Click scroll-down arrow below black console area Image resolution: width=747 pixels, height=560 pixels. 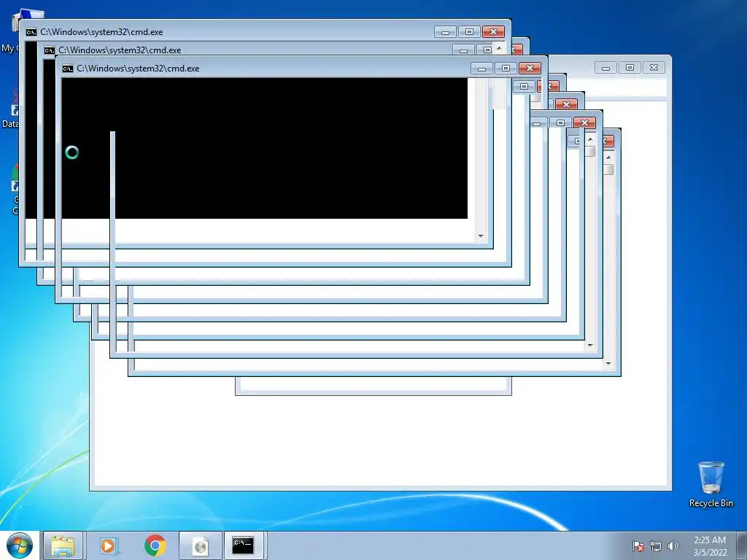click(x=481, y=236)
